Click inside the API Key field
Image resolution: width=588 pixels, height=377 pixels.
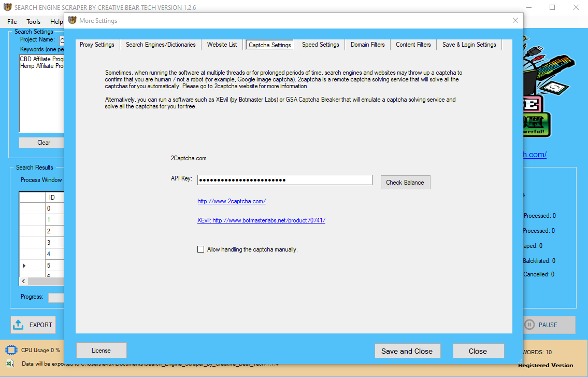click(284, 179)
